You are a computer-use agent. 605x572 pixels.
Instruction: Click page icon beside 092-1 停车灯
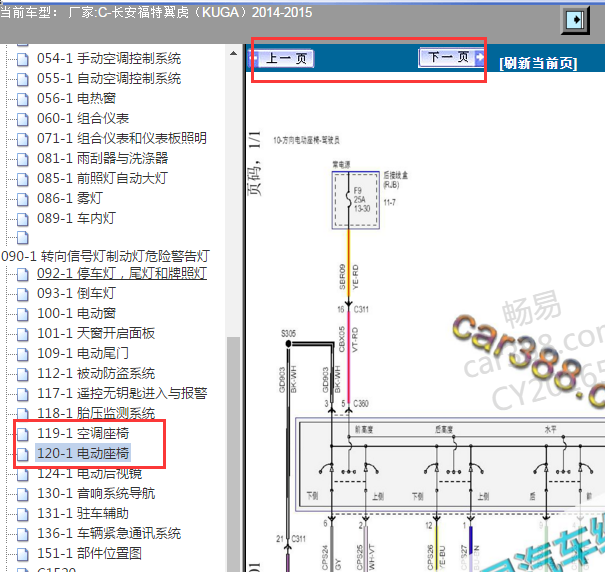23,274
